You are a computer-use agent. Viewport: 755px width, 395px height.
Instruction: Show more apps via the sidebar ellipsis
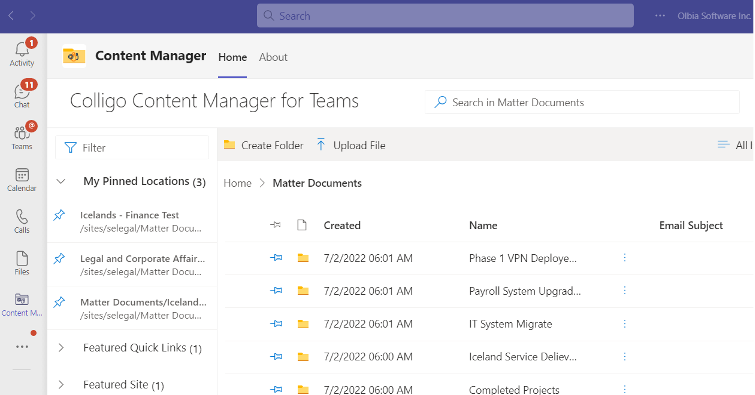(x=22, y=346)
